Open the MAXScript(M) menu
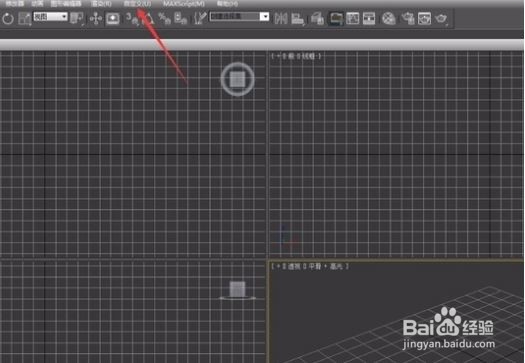This screenshot has width=525, height=363. [184, 4]
